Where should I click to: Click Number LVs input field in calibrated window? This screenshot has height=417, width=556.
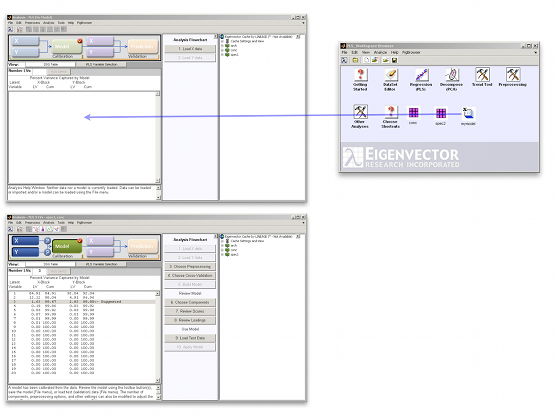pyautogui.click(x=39, y=271)
